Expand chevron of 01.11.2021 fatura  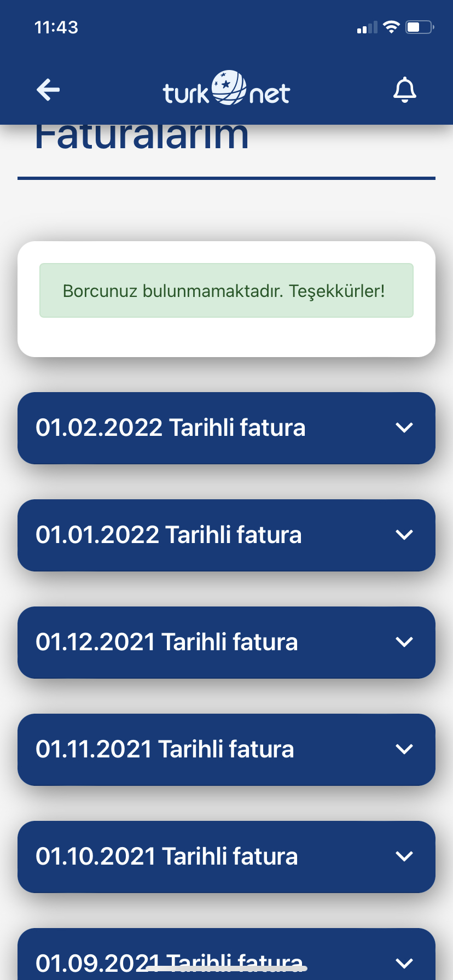[404, 749]
